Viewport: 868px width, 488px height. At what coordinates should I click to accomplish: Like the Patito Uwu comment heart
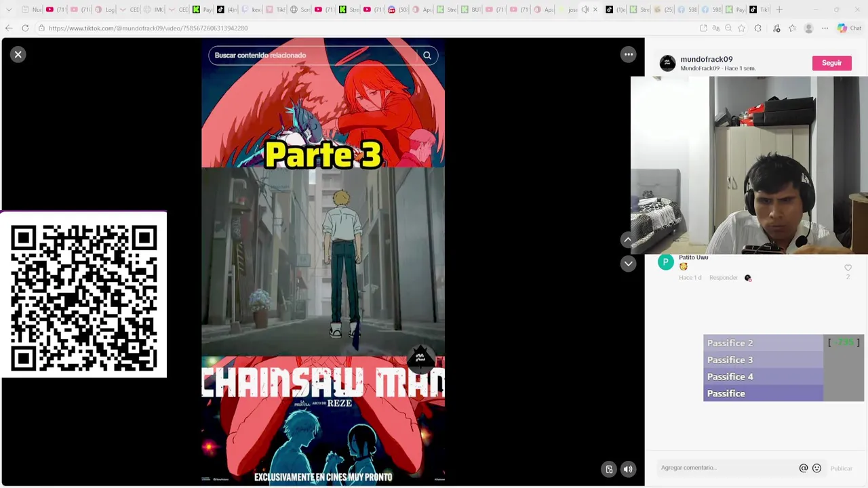click(x=848, y=268)
